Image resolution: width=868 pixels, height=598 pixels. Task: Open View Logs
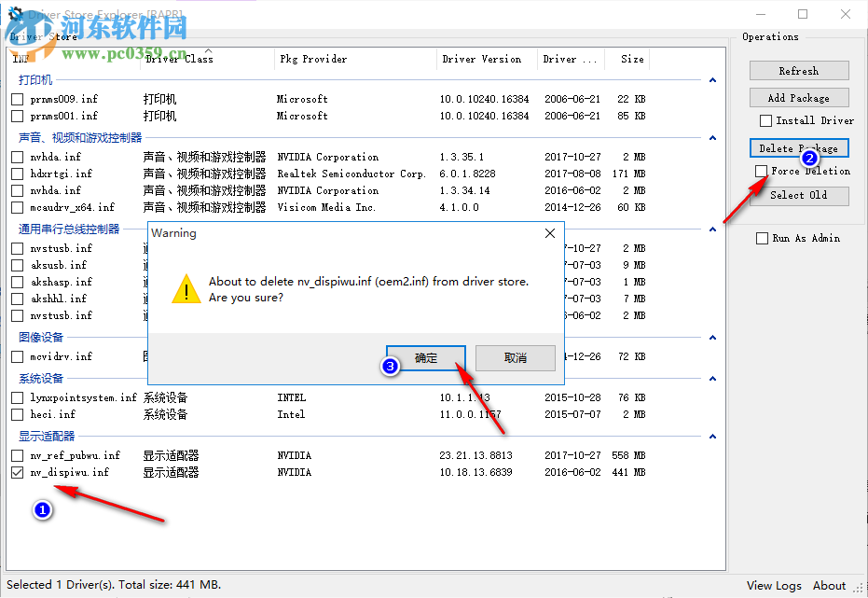point(773,585)
